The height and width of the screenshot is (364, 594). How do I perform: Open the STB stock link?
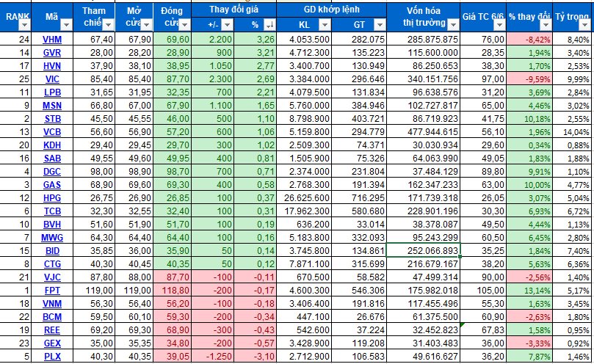pos(52,119)
